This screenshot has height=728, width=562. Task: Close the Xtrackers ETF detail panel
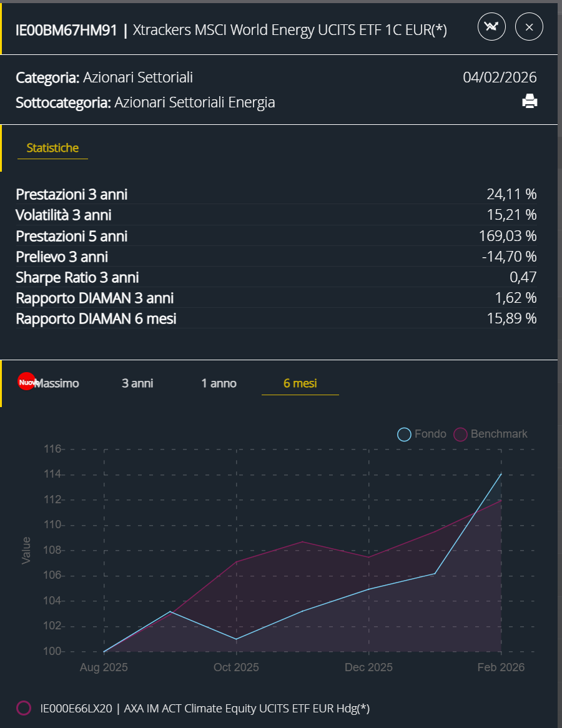(529, 27)
